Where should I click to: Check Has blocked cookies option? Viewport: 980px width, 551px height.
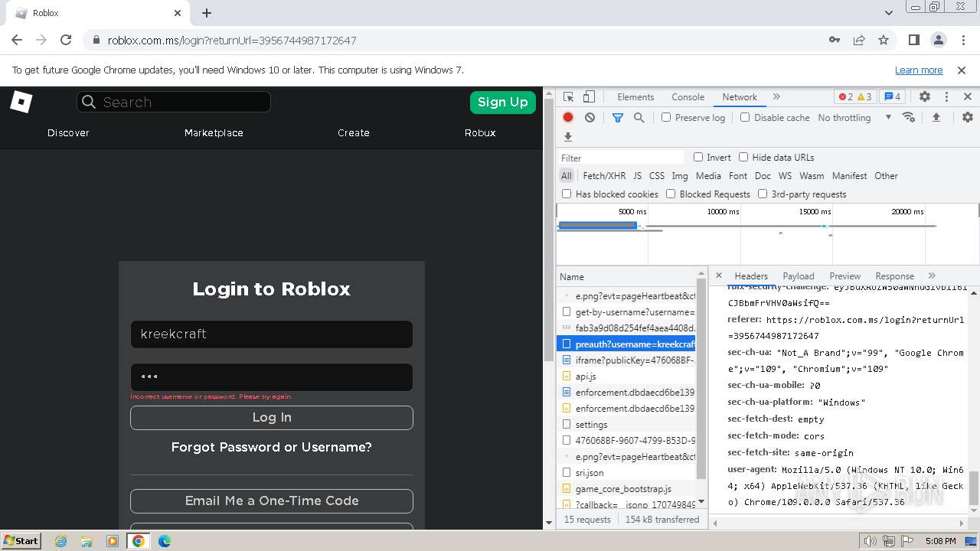pos(567,194)
